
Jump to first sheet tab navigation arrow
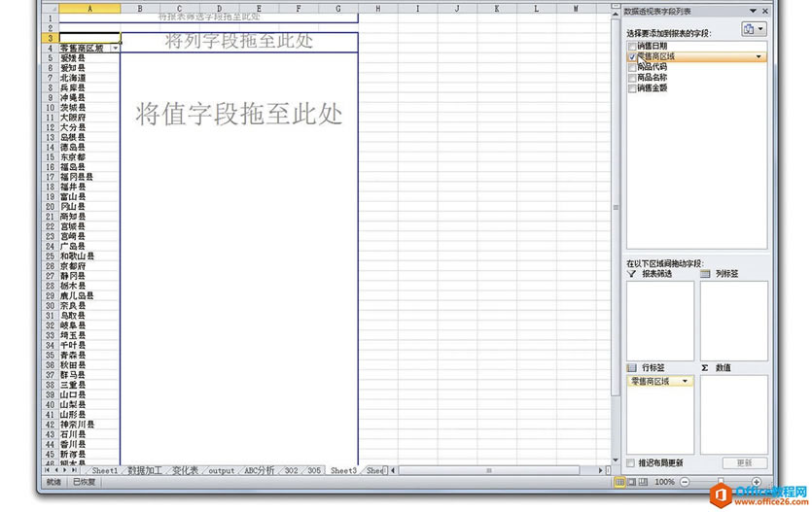coord(48,470)
